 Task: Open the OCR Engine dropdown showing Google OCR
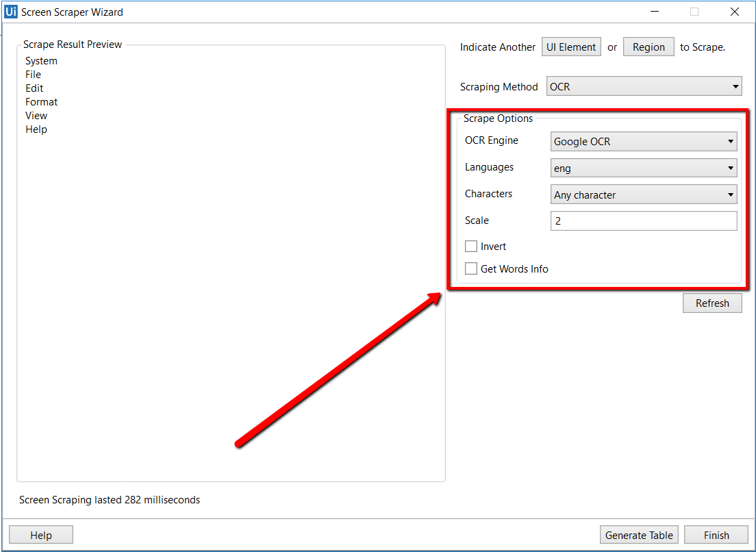coord(642,141)
